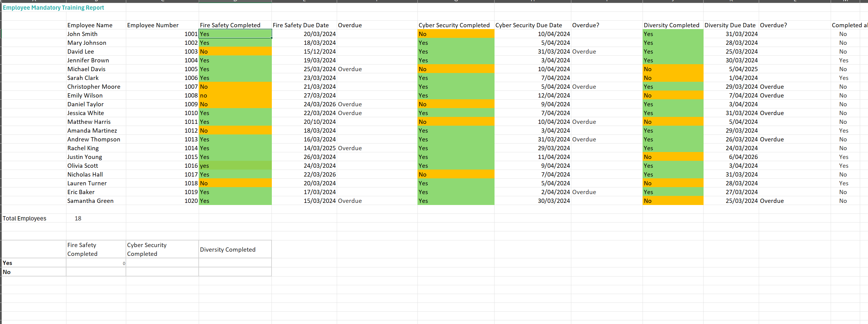This screenshot has width=868, height=324.
Task: Click Olivia Scott's lowercase 'yes' Fire Safety cell
Action: [235, 166]
